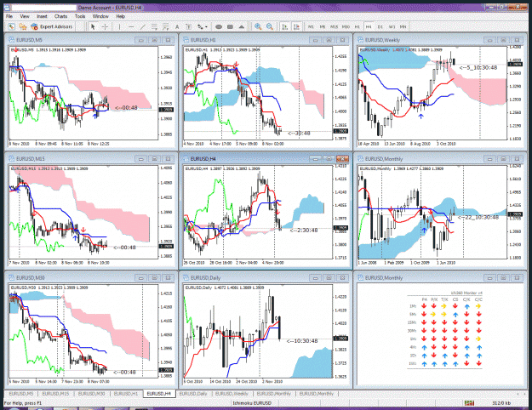Switch to the M15 timeframe button
The image size is (532, 410).
[x=334, y=26]
